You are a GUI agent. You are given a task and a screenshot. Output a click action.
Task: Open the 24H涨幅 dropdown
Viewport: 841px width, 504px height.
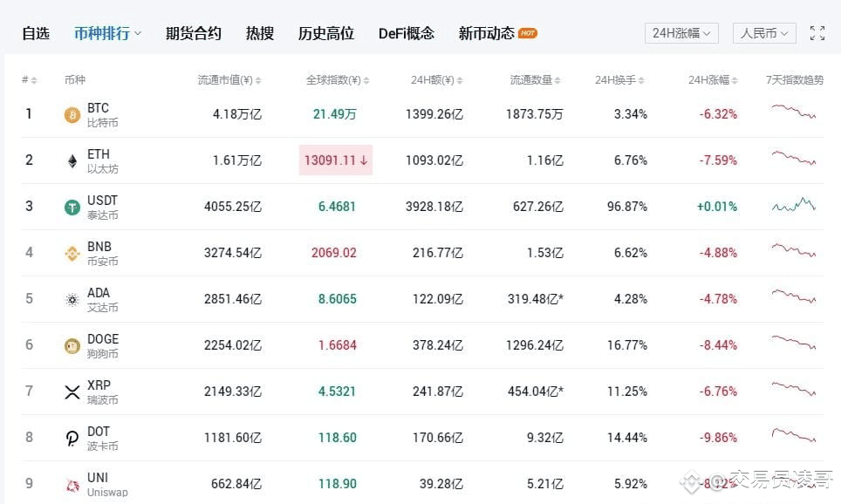pos(681,34)
